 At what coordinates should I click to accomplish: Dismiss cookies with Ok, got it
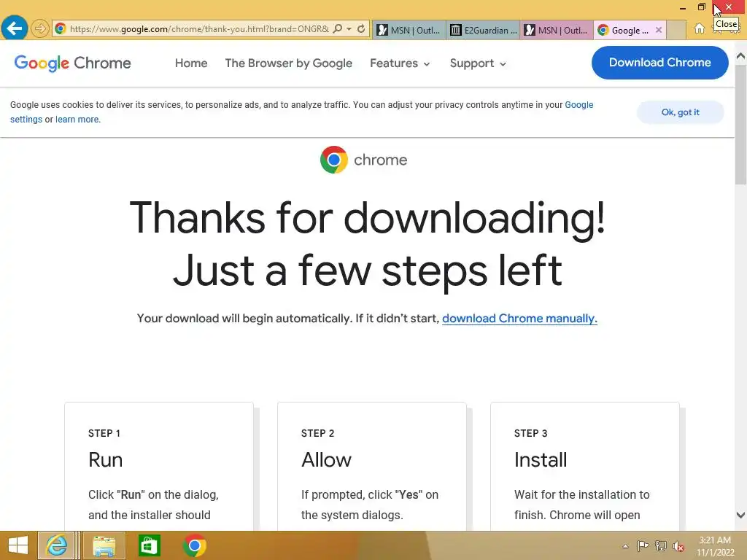click(681, 112)
